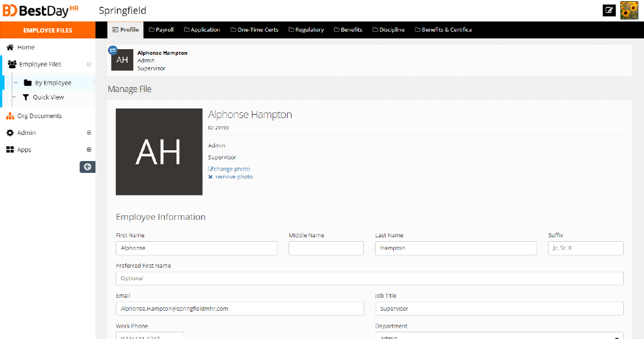
Task: Click the change photo link
Action: coord(229,169)
